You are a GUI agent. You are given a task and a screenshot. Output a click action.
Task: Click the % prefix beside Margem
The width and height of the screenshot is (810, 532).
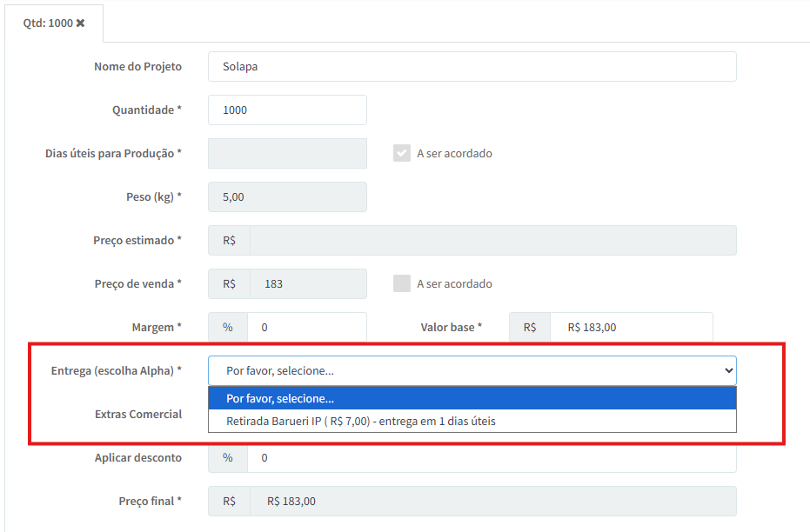(x=228, y=328)
